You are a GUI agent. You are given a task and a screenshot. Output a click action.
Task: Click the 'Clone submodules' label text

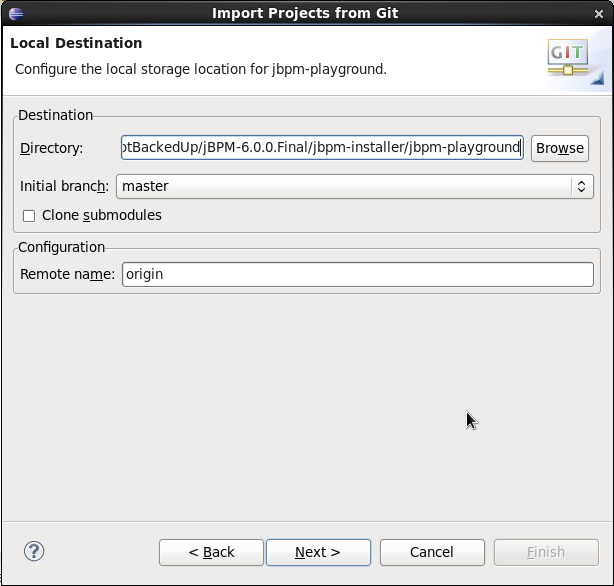pos(101,216)
